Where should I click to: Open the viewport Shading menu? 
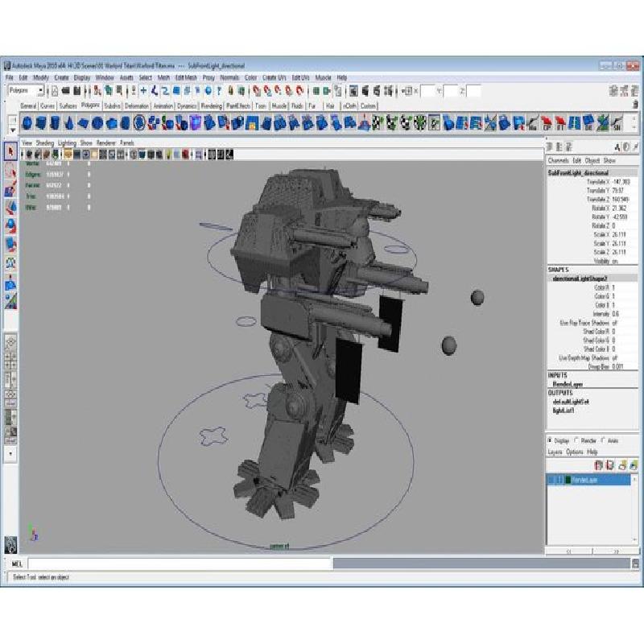click(x=45, y=143)
